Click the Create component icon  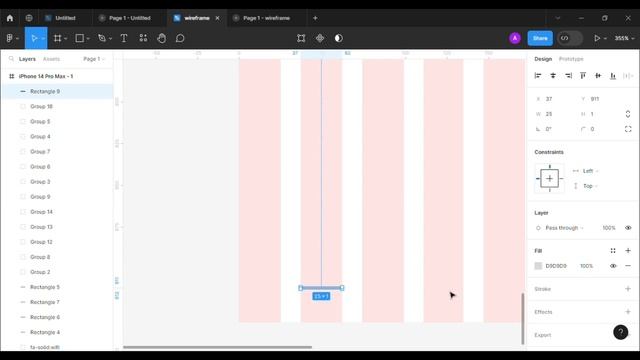coord(320,38)
